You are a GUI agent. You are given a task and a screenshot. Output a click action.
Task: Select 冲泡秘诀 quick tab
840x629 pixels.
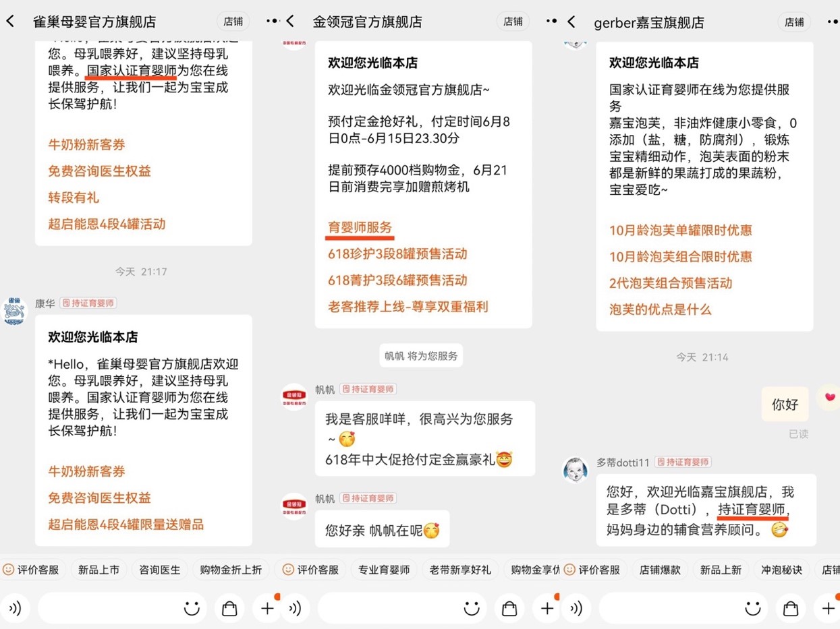tap(781, 570)
